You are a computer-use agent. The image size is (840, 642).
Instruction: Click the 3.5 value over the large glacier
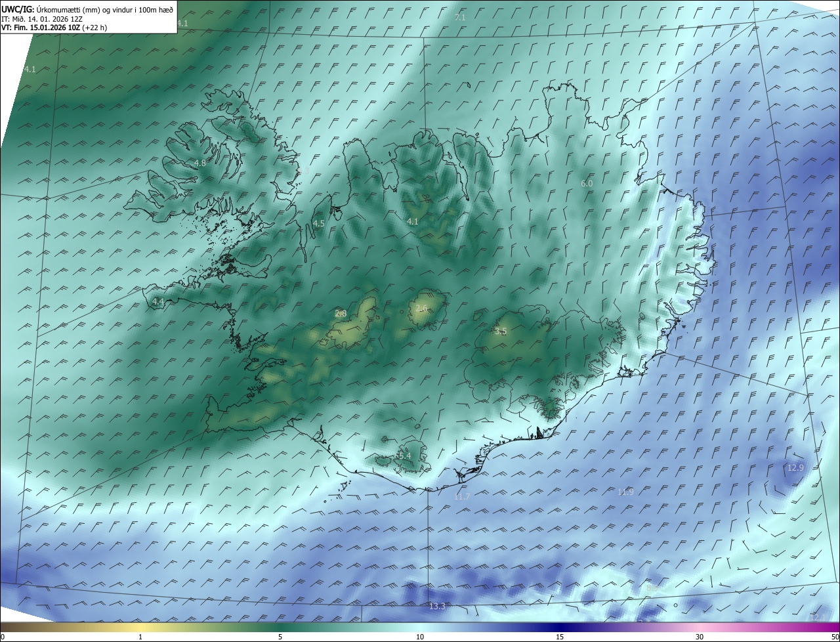tap(501, 332)
